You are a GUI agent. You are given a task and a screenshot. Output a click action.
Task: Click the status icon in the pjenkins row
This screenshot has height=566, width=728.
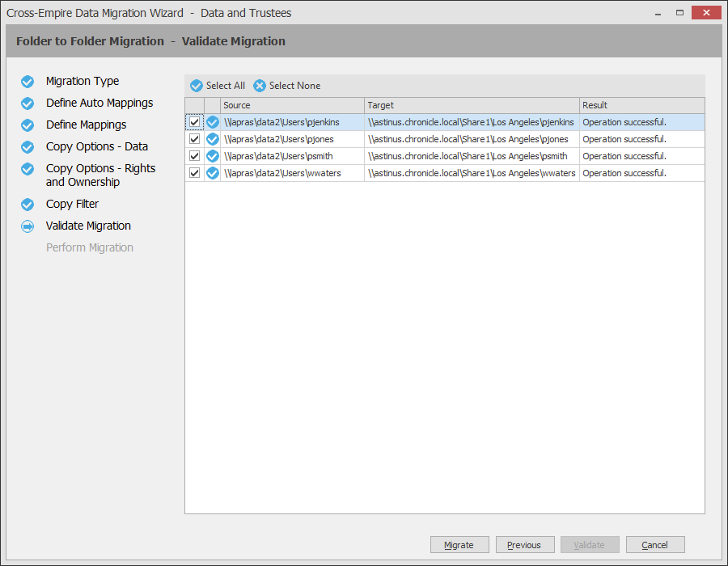coord(213,122)
